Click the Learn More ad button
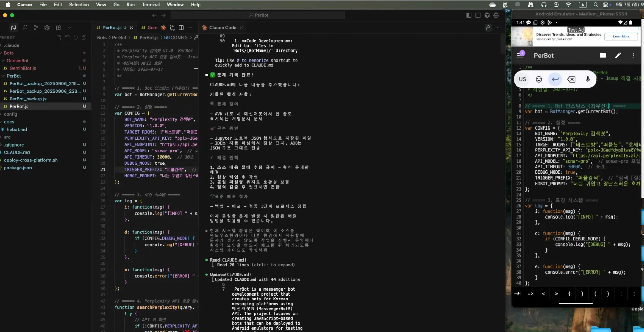 point(621,36)
